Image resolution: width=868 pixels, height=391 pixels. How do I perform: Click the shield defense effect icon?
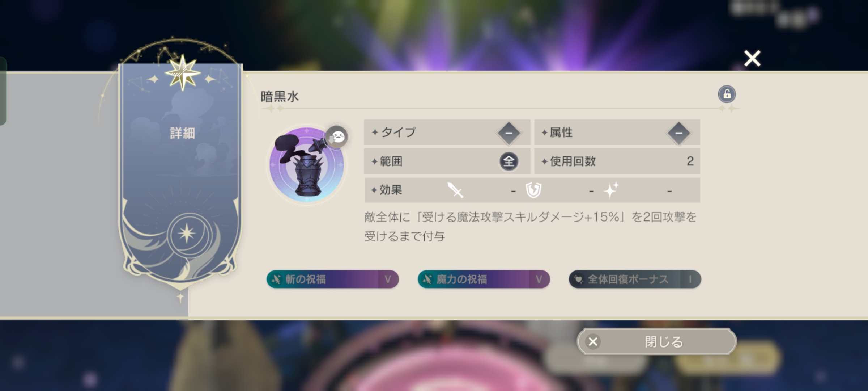pos(533,190)
